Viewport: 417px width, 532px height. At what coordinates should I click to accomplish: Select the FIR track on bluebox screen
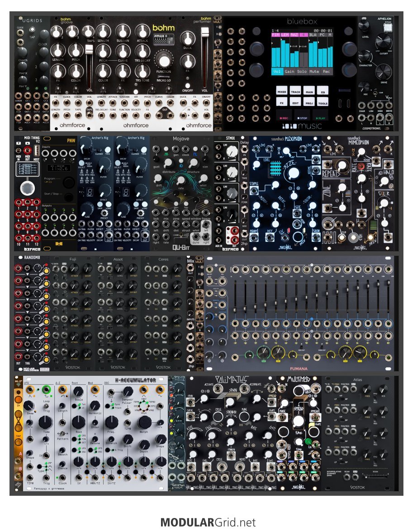click(275, 34)
